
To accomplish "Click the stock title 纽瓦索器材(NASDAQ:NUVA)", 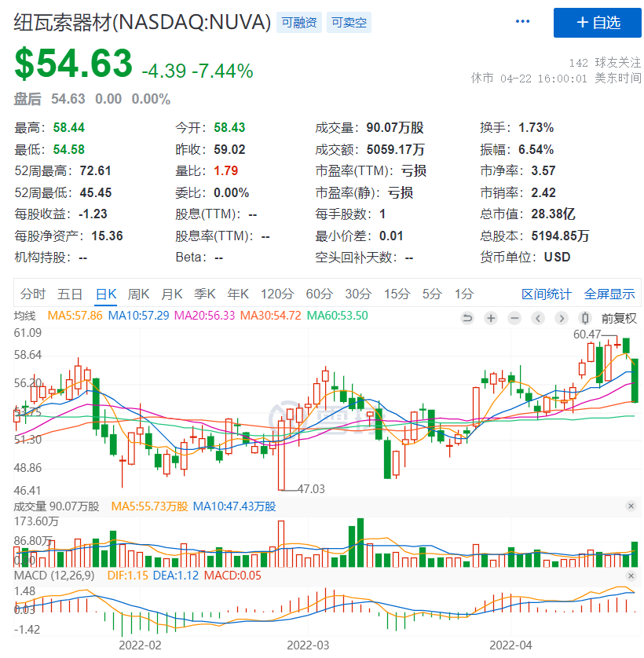I will [x=143, y=22].
